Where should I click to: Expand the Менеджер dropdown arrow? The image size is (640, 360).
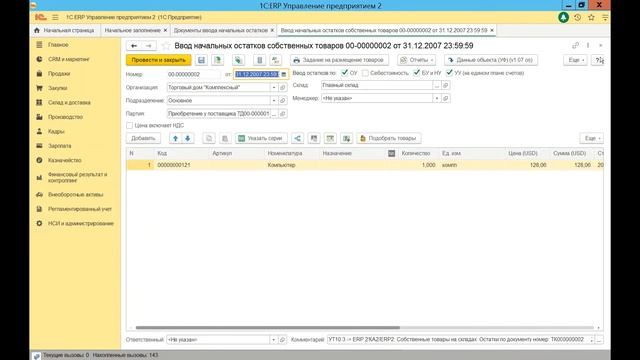pyautogui.click(x=437, y=98)
